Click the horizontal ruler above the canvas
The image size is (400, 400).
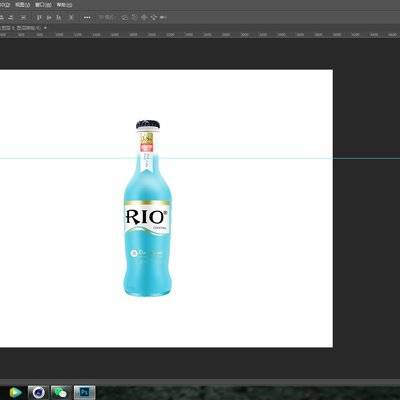(200, 35)
